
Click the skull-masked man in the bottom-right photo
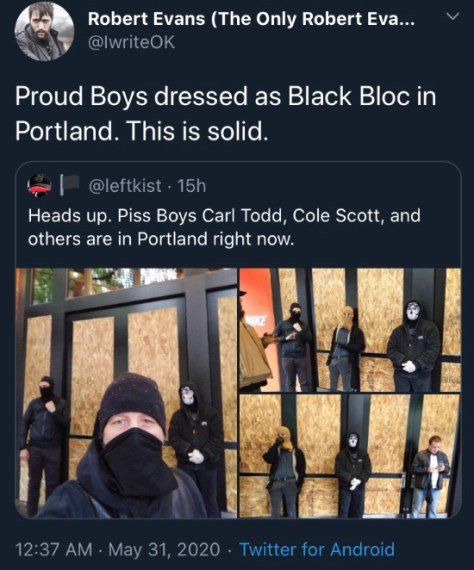point(353,474)
